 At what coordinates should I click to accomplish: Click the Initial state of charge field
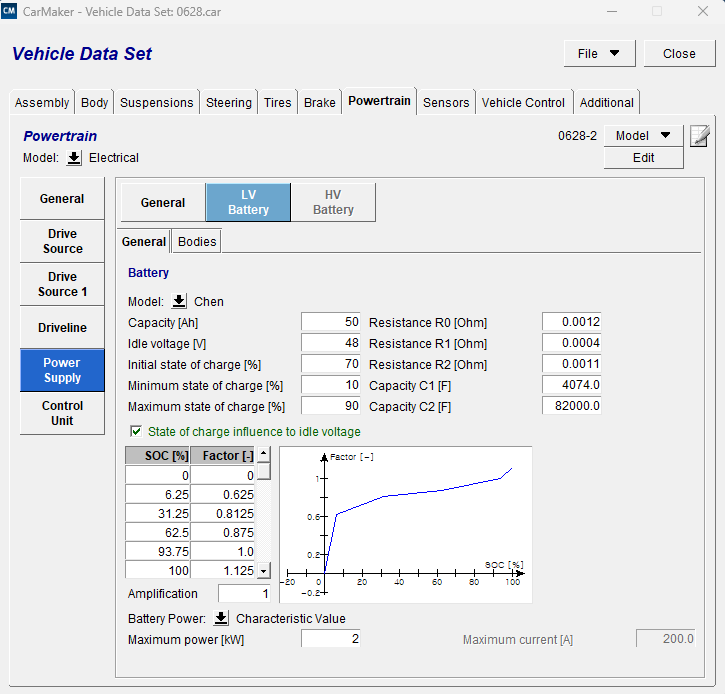point(330,364)
